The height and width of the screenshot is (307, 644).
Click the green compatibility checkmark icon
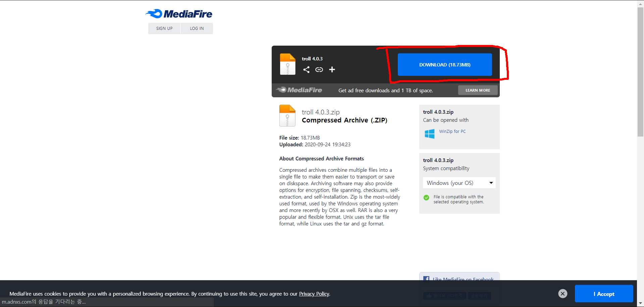tap(426, 198)
